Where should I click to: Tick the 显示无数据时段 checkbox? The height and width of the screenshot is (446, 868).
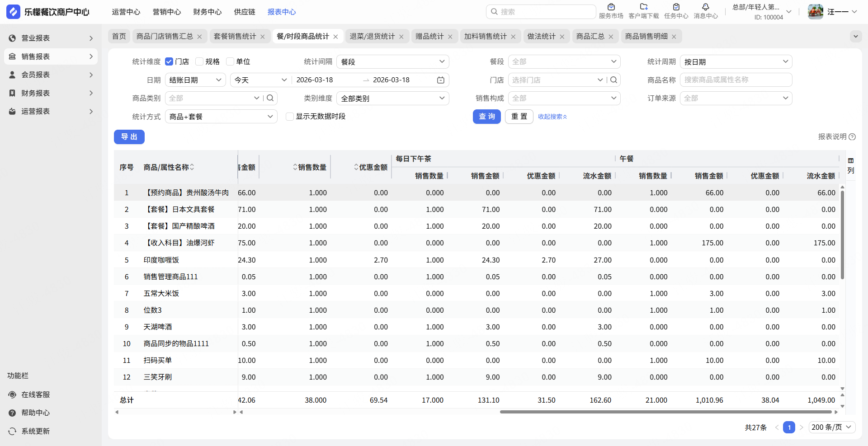(x=290, y=117)
